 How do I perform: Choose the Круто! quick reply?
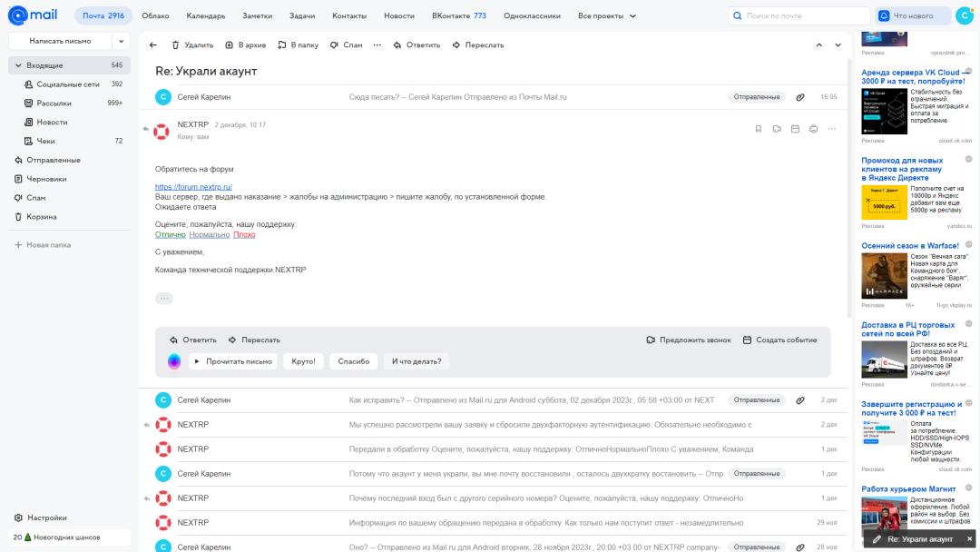point(303,361)
